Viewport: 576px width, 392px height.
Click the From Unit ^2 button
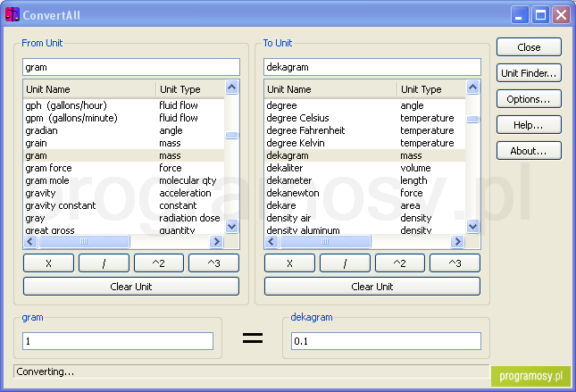[x=159, y=263]
